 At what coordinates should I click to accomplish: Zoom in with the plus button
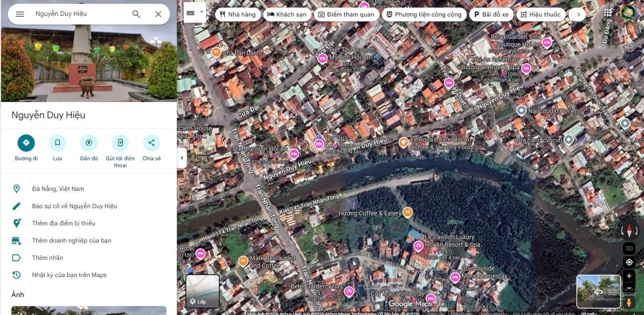coord(629,276)
